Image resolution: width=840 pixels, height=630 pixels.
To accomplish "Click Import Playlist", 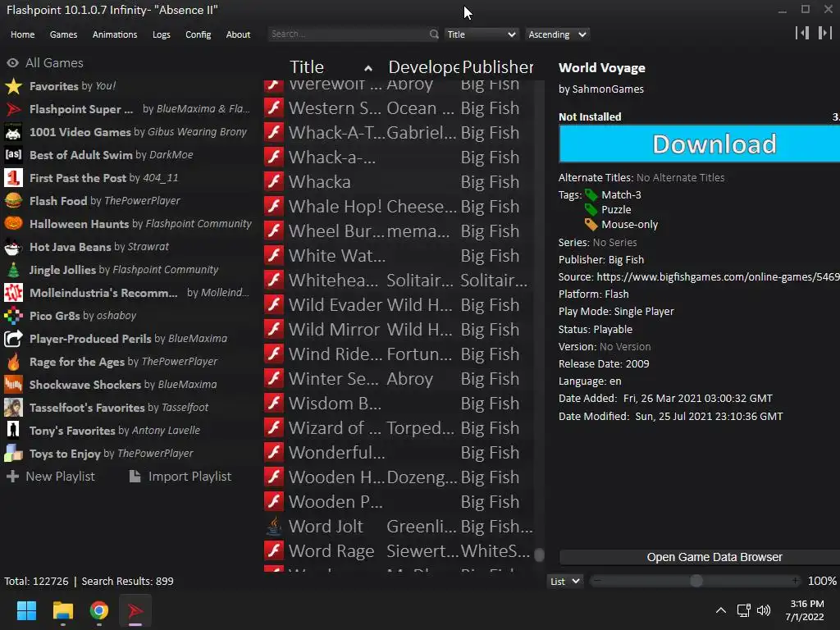I will point(180,477).
